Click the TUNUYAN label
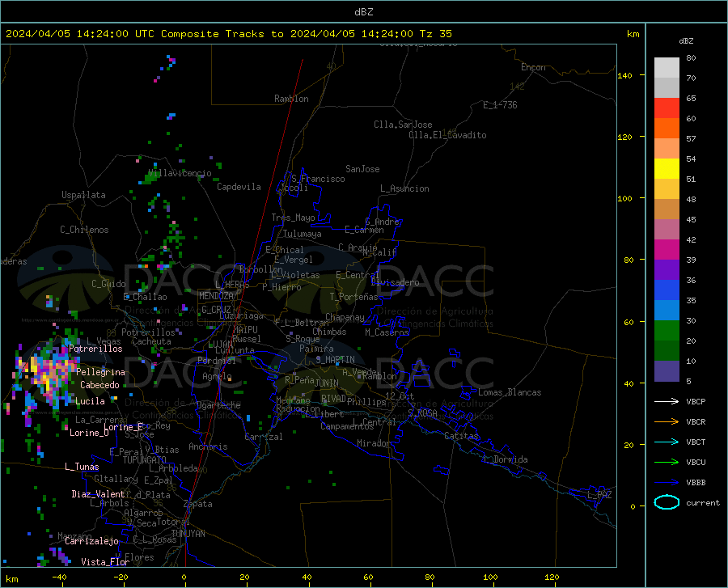Viewport: 728px width, 588px height. pos(188,534)
